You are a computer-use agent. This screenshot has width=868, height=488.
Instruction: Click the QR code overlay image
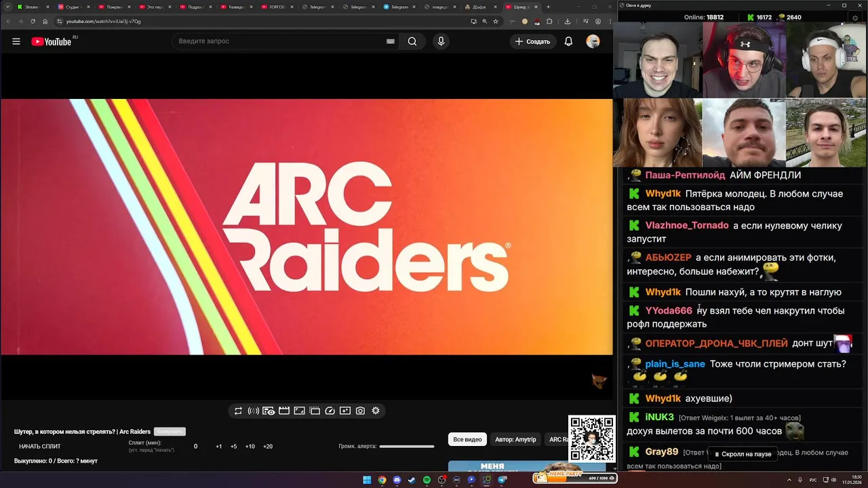[x=592, y=439]
